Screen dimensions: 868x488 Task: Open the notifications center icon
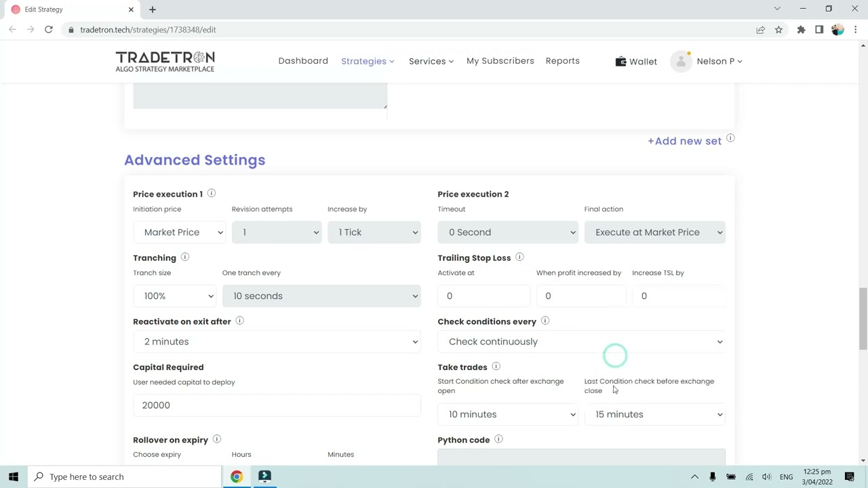(849, 476)
